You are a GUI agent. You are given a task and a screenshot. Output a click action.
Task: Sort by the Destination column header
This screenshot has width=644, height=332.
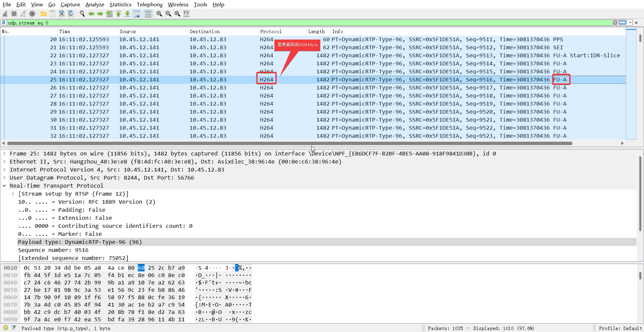pyautogui.click(x=223, y=31)
